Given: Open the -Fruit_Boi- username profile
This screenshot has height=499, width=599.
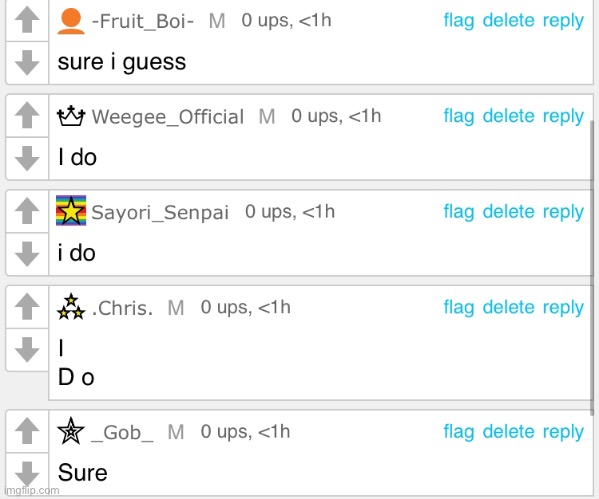Looking at the screenshot, I should 143,21.
